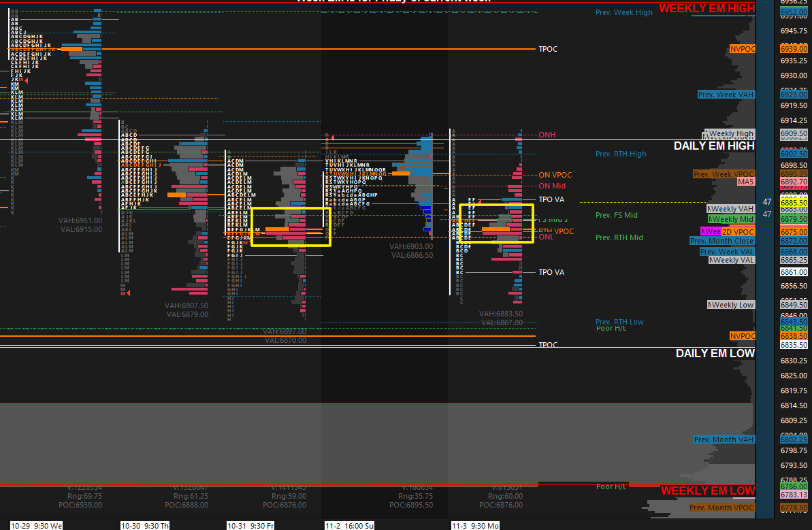Click the ON VPOC label
This screenshot has width=812, height=530.
pyautogui.click(x=555, y=175)
